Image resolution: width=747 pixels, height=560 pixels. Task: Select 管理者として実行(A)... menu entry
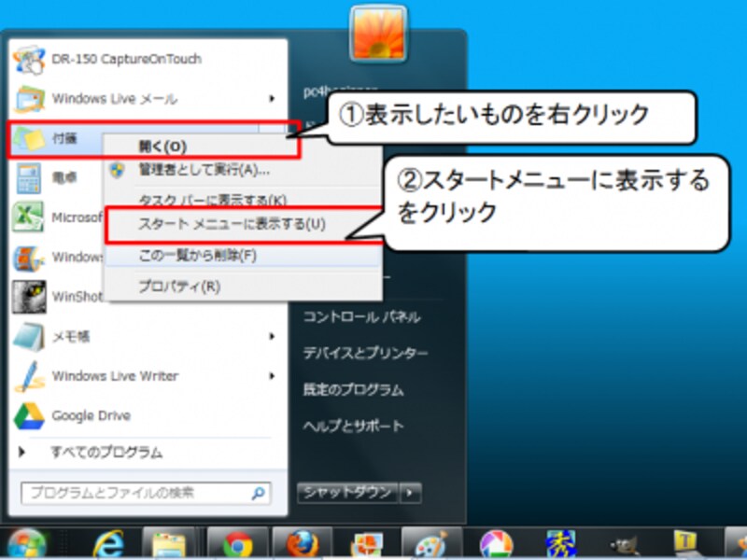[204, 170]
